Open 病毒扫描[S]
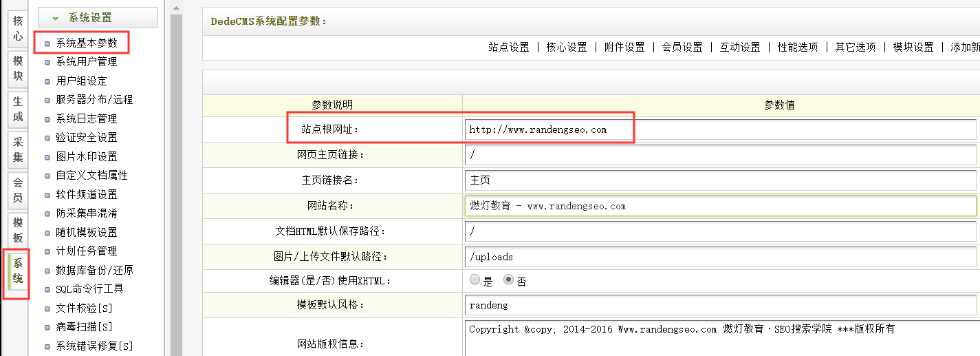 84,326
